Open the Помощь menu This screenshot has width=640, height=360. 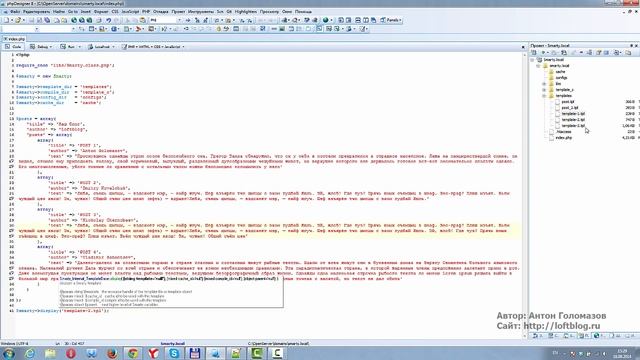303,12
